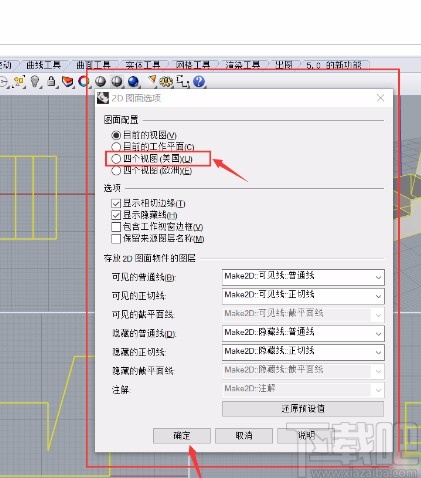Viewport: 421px width, 478px height.
Task: Select 目前的视图 radio button
Action: click(x=116, y=135)
